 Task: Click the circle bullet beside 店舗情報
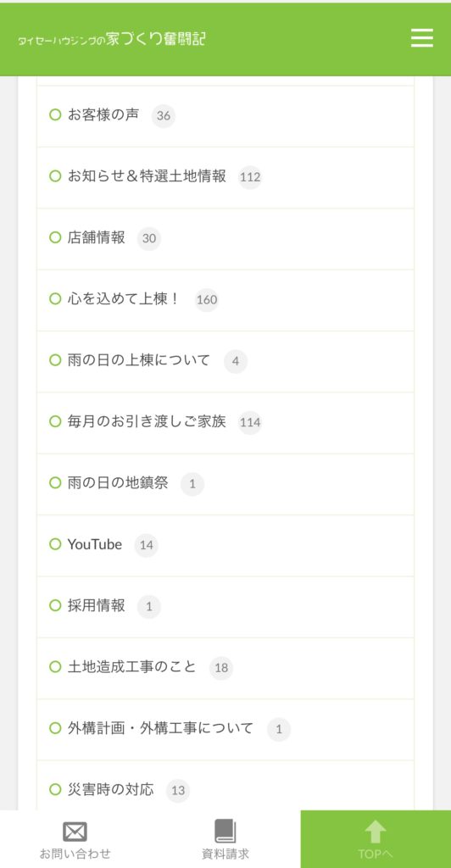[x=55, y=237]
